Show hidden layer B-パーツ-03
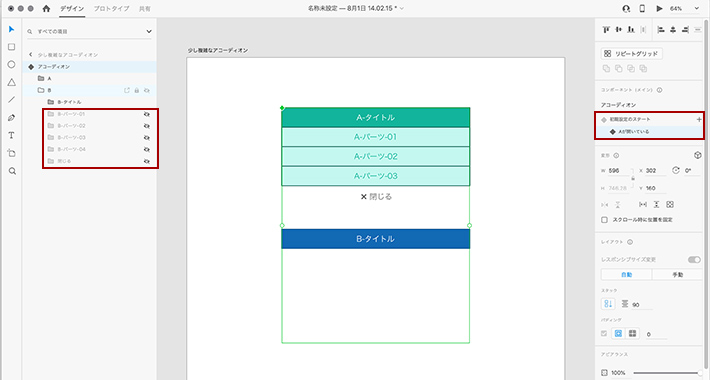 pyautogui.click(x=147, y=138)
